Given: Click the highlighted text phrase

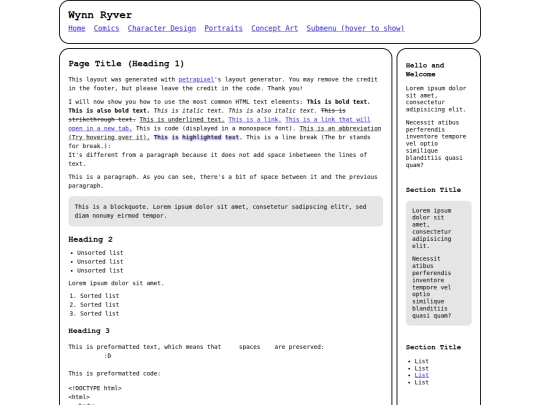Looking at the screenshot, I should point(198,137).
